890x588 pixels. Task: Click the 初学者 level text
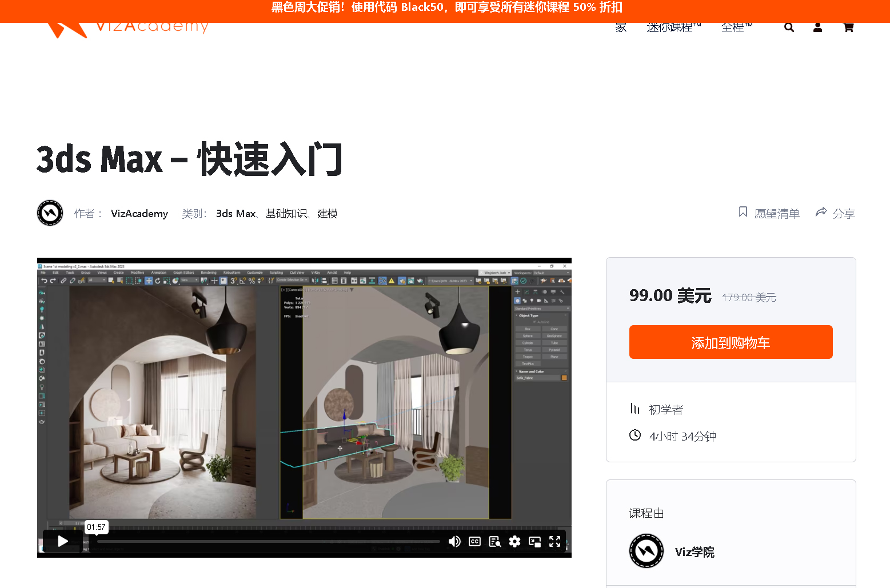click(x=666, y=410)
